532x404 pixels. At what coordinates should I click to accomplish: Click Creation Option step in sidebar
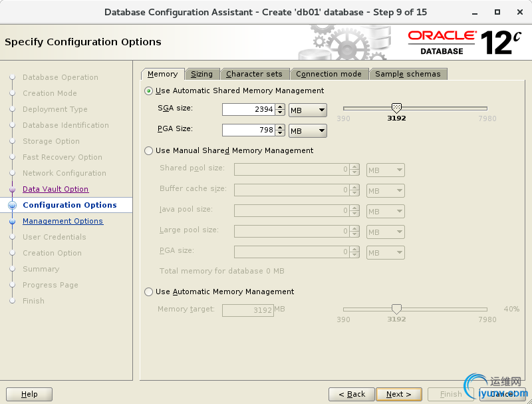coord(52,253)
